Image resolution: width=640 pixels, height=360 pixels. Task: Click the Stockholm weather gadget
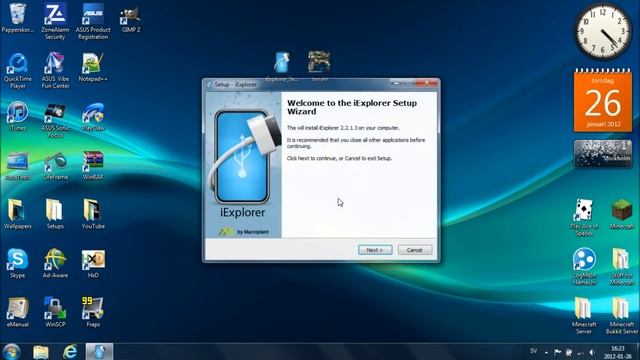point(602,154)
